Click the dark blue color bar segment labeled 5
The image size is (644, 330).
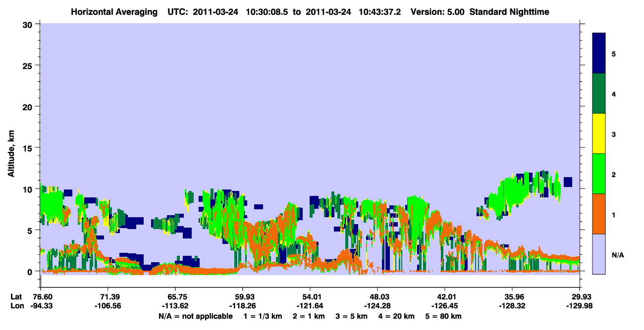coord(599,53)
